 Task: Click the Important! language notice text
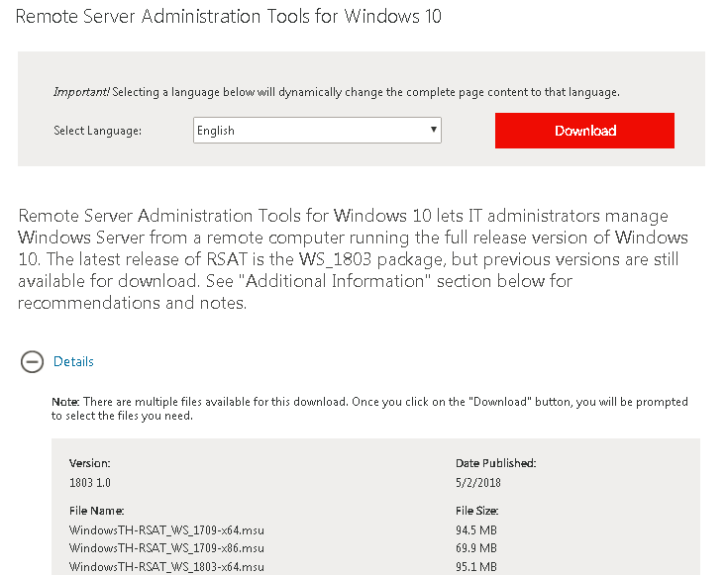337,92
